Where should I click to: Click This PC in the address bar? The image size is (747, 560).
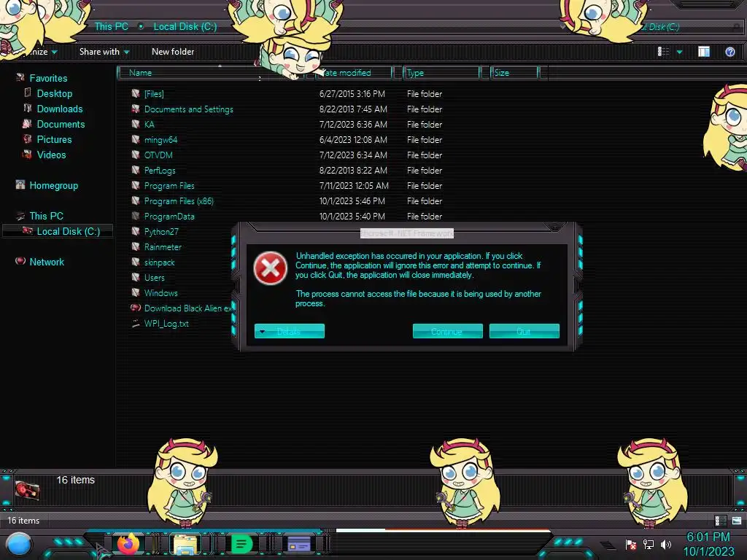[111, 27]
